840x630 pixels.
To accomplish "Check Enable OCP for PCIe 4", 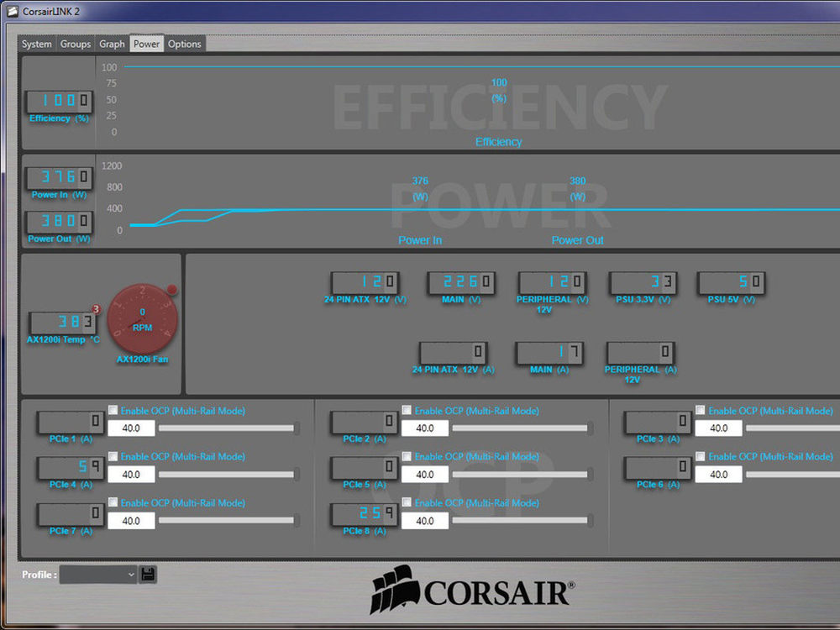I will click(113, 456).
